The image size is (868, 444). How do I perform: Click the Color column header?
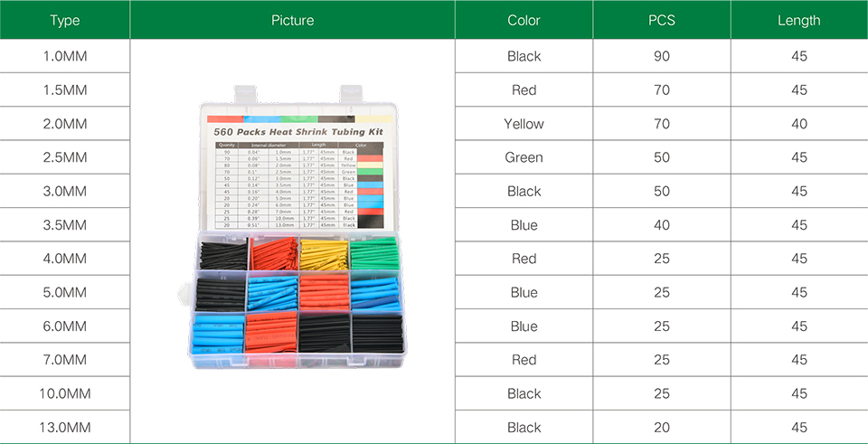pyautogui.click(x=524, y=20)
